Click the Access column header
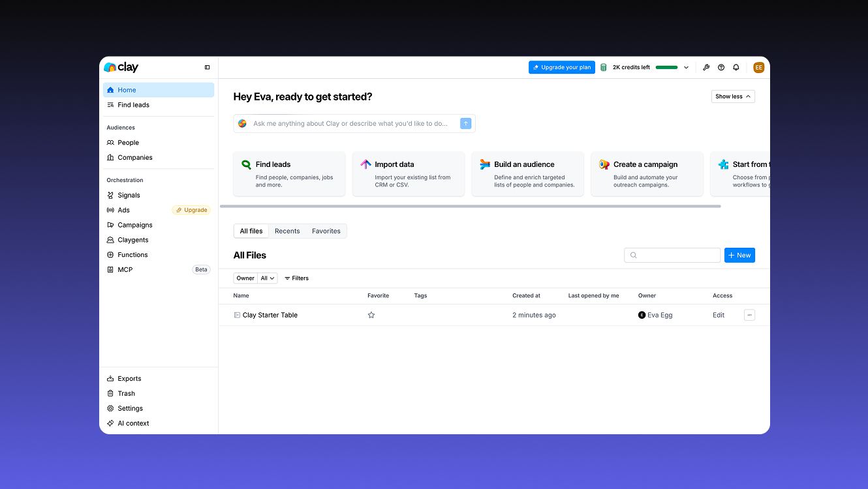The height and width of the screenshot is (489, 868). [x=722, y=296]
